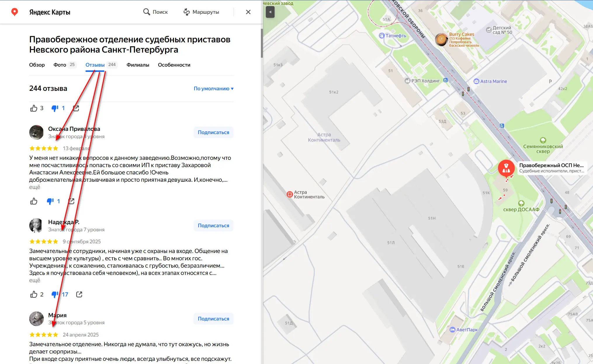Click the 9 сентября 2025 review date
The image size is (593, 364).
(x=82, y=242)
